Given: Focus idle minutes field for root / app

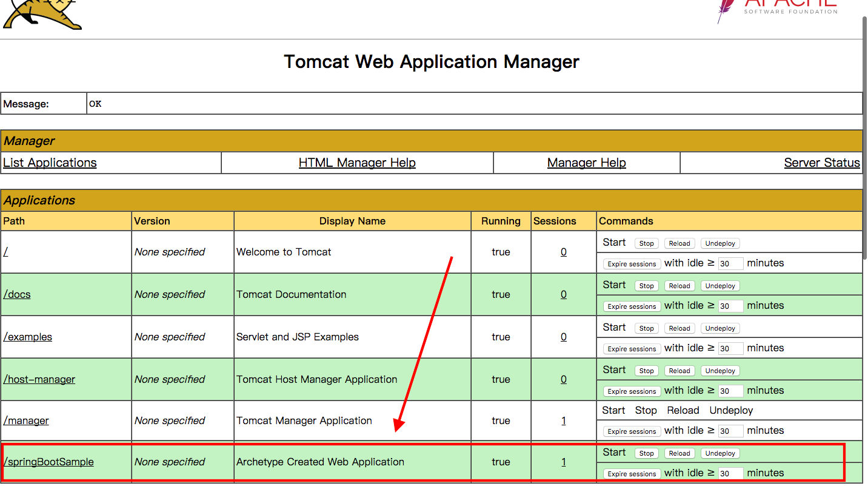Looking at the screenshot, I should coord(730,264).
